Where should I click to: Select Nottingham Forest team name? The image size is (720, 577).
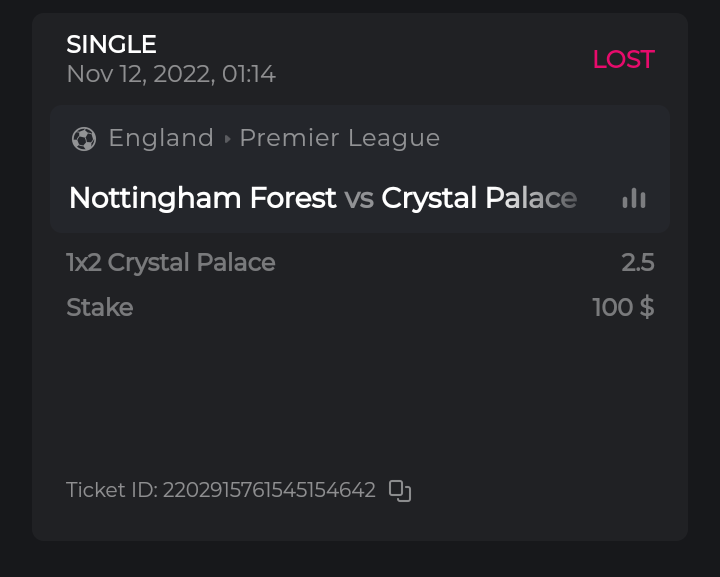[x=202, y=198]
